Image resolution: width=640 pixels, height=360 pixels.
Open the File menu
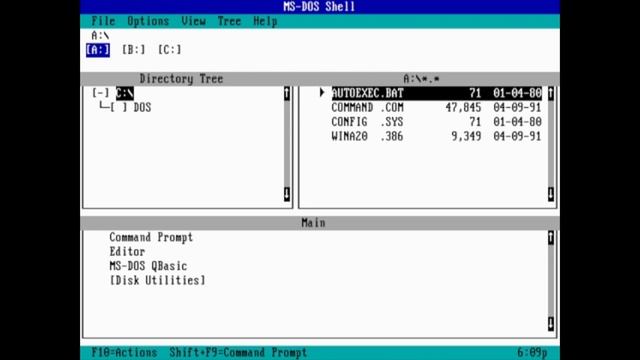point(103,21)
